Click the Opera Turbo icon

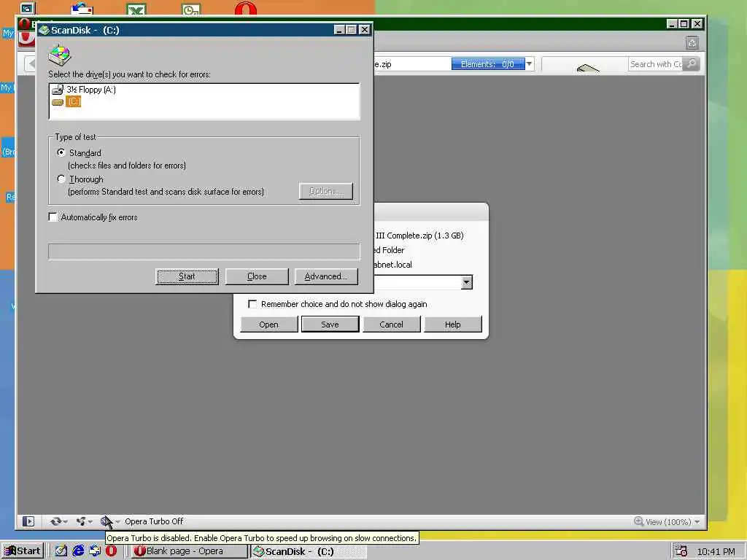[x=106, y=521]
